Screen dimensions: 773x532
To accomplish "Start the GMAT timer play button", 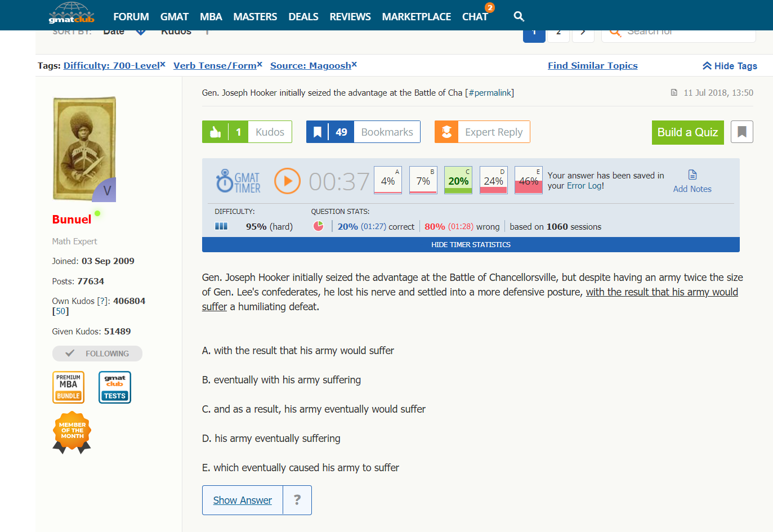I will [x=287, y=181].
